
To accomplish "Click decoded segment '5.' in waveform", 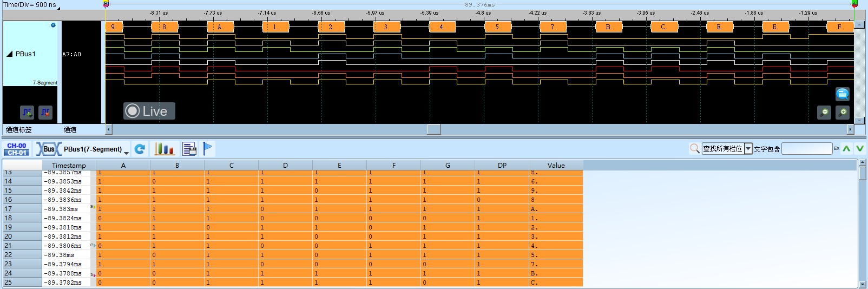I will [x=498, y=27].
